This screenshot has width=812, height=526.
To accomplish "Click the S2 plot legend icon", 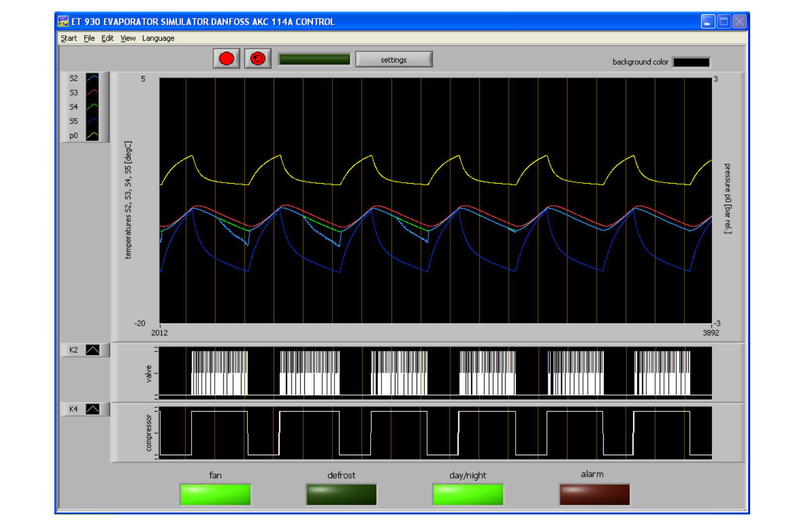I will pos(92,78).
